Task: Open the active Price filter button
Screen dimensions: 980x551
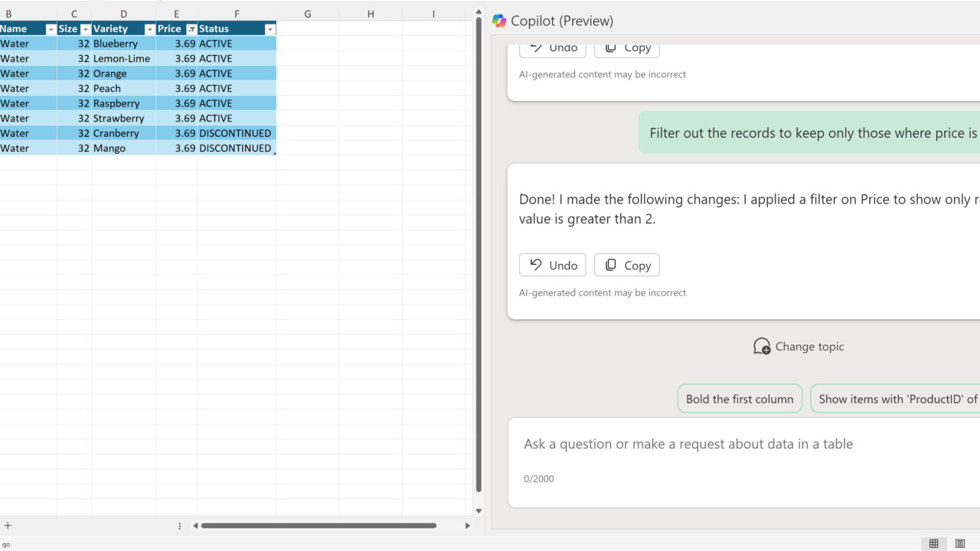Action: click(191, 29)
